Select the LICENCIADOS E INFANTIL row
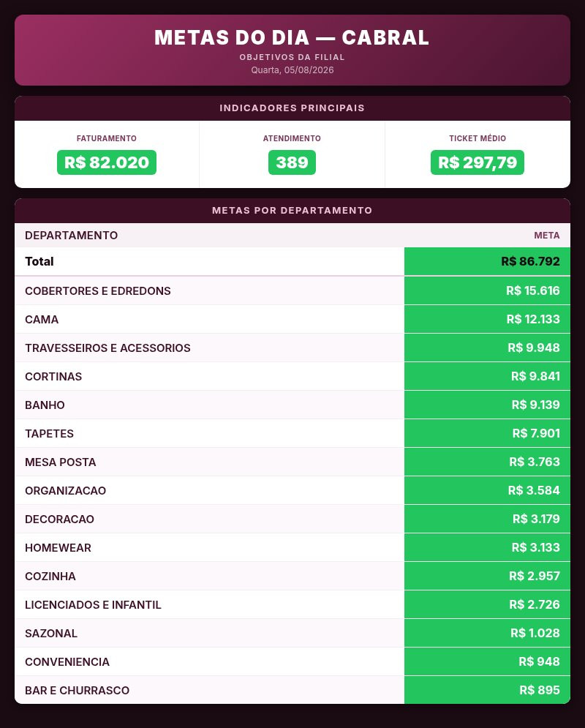 292,604
